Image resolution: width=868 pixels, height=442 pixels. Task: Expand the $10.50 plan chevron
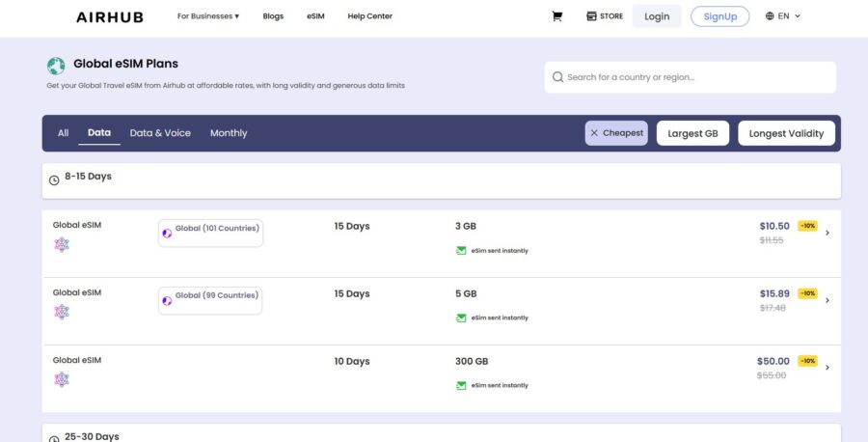pos(827,233)
